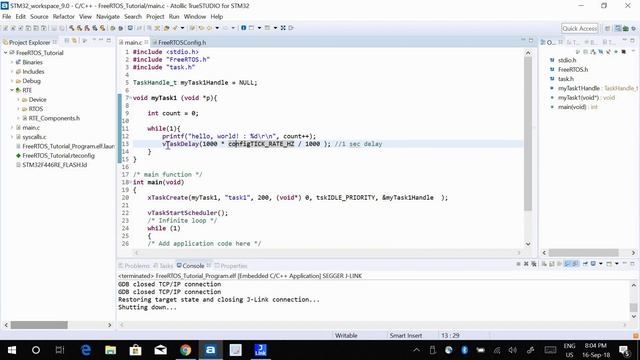Switch to the Properties tab
This screenshot has height=360, width=640.
tap(231, 266)
